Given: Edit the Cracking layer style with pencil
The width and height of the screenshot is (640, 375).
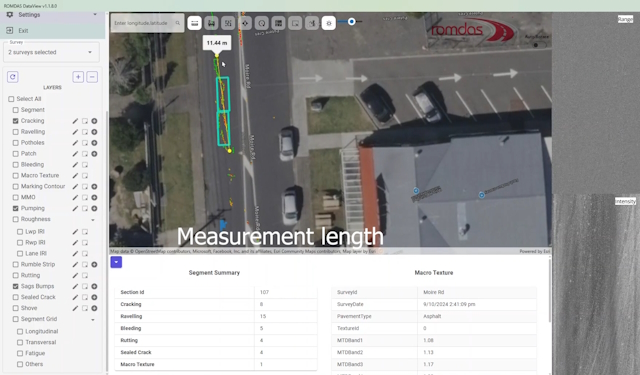Looking at the screenshot, I should point(75,121).
